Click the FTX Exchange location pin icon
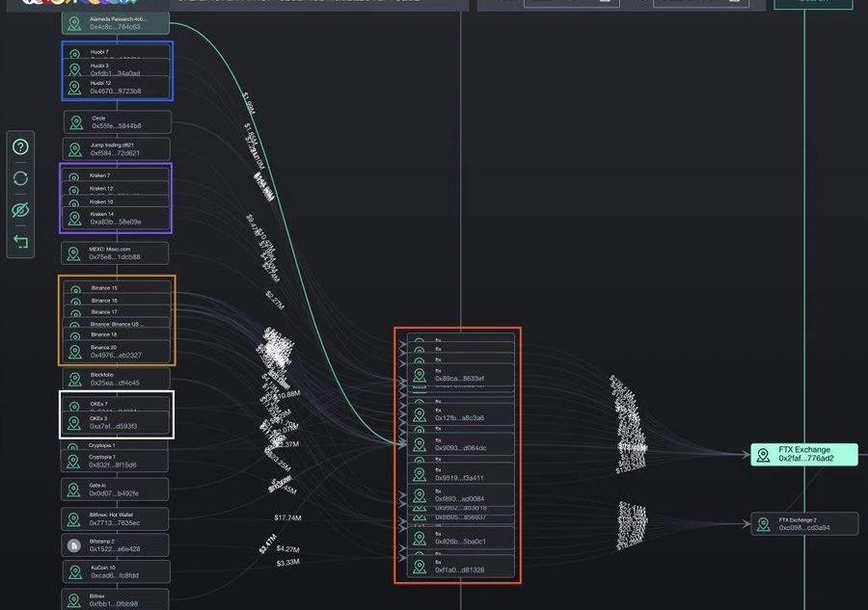The image size is (868, 610). [763, 455]
